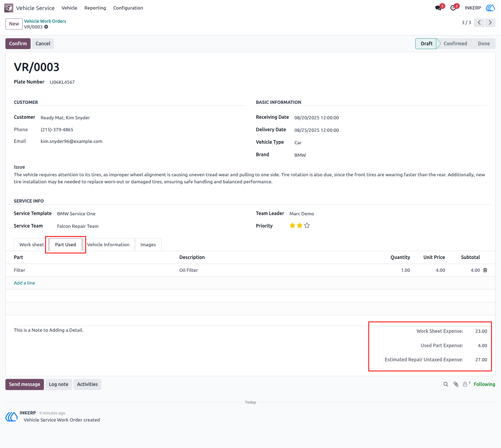
Task: Create a New work order
Action: click(14, 24)
